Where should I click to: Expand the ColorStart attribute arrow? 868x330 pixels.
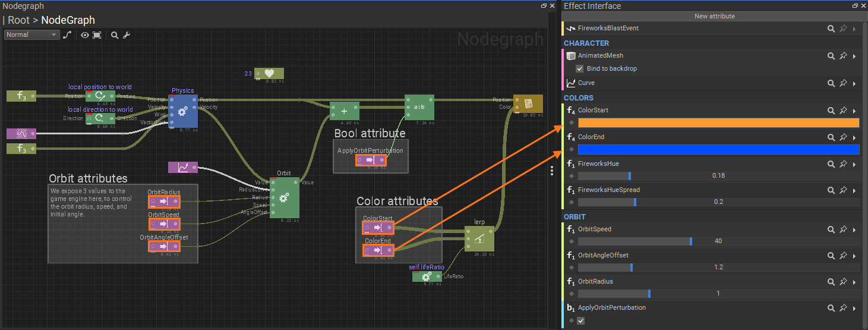(x=854, y=111)
